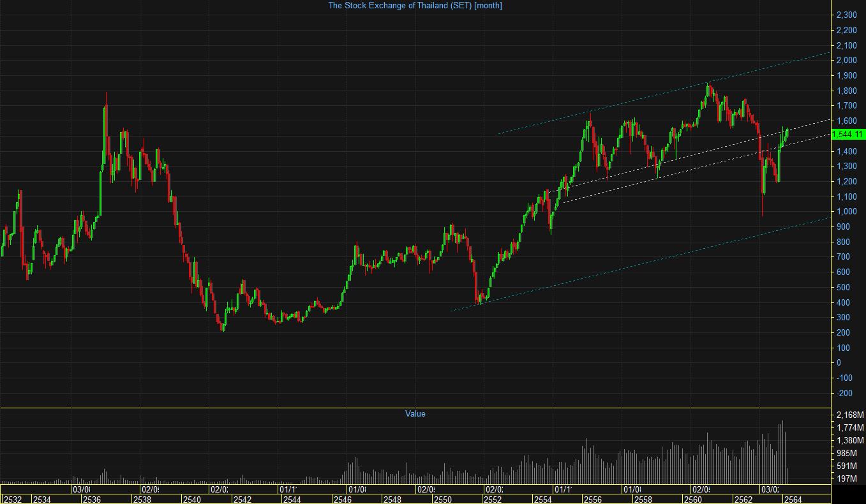Image resolution: width=866 pixels, height=504 pixels.
Task: Click the year 2562 on time axis
Action: pos(743,500)
